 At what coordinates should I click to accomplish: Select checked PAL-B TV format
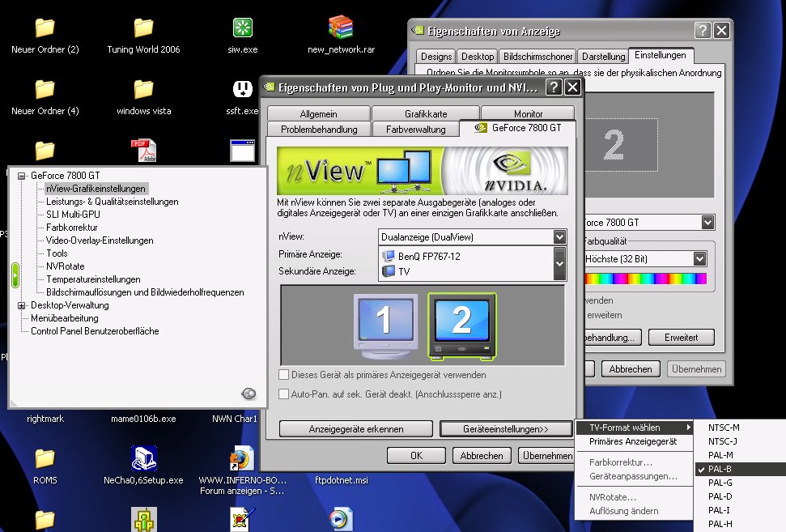tap(740, 469)
